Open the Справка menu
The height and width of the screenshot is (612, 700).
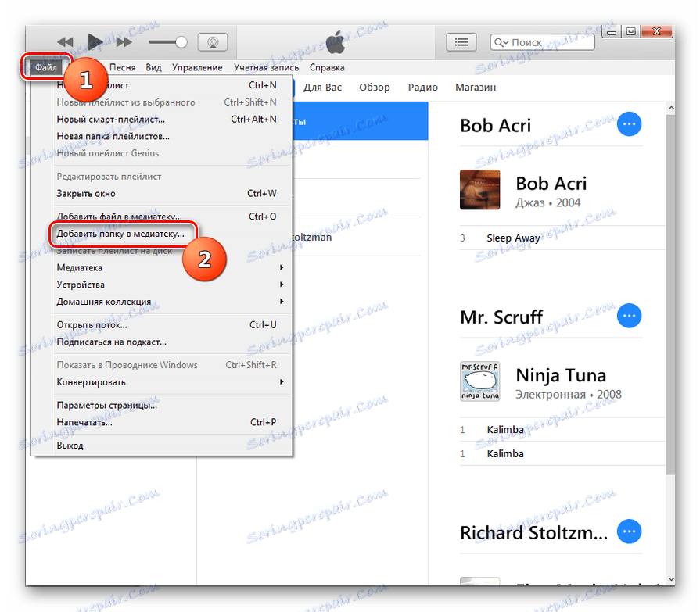click(327, 67)
